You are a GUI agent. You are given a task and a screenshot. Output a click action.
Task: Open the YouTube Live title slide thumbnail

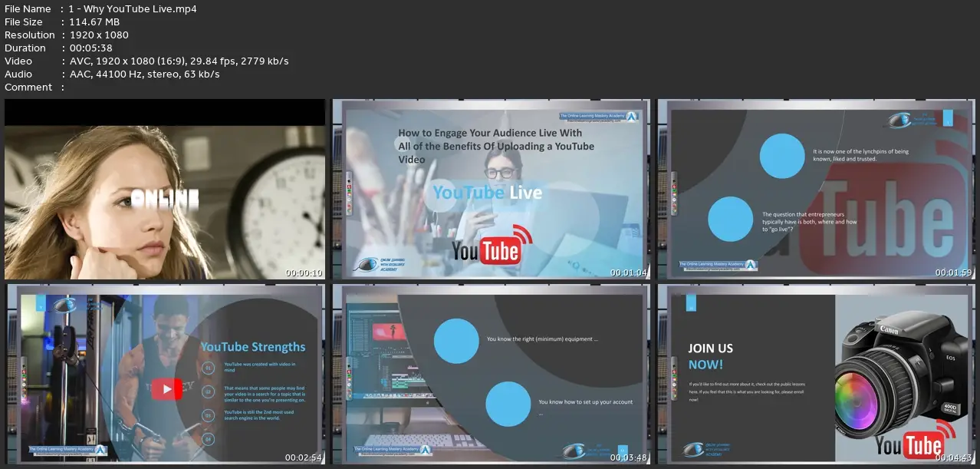[491, 189]
